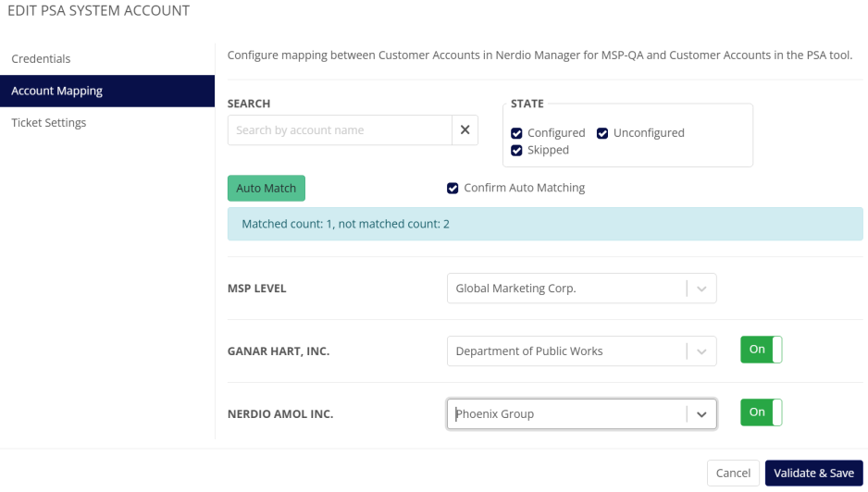
Task: Uncheck the Configured state checkbox
Action: click(x=517, y=133)
